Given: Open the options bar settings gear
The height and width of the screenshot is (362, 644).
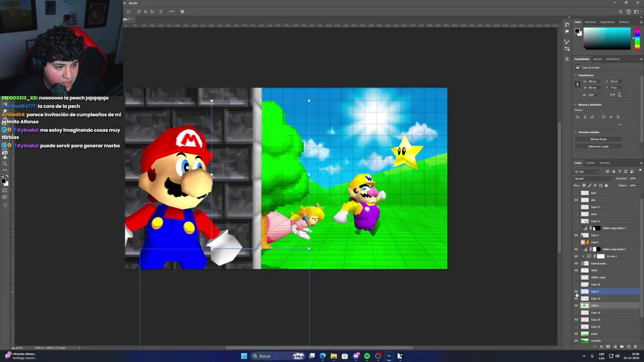Looking at the screenshot, I should pyautogui.click(x=182, y=12).
